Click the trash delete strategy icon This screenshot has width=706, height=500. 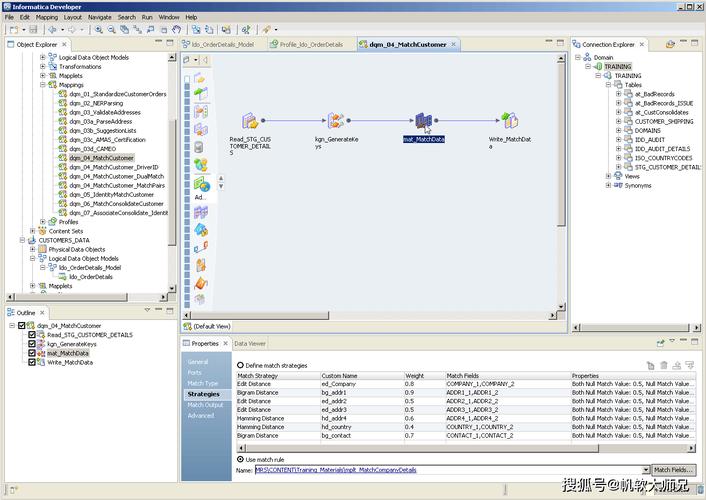pyautogui.click(x=663, y=366)
